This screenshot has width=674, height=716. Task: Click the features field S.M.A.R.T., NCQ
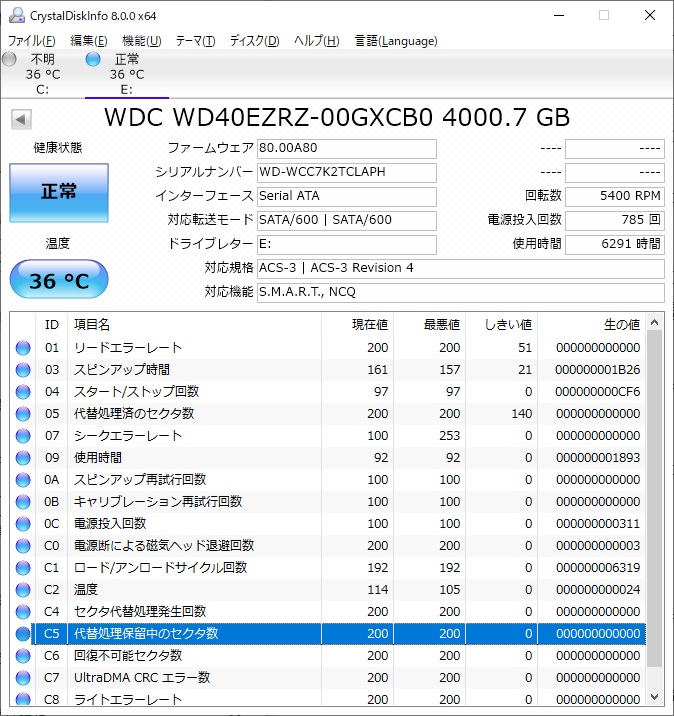coord(461,292)
